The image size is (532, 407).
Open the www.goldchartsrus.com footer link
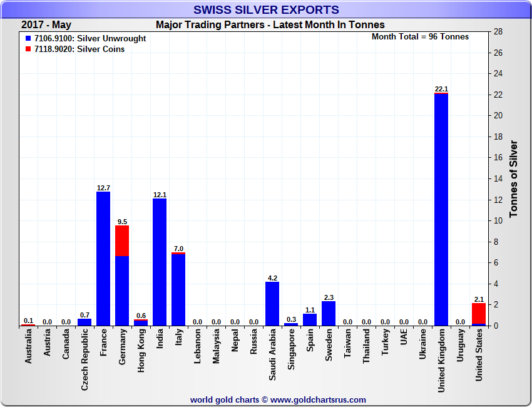point(318,399)
